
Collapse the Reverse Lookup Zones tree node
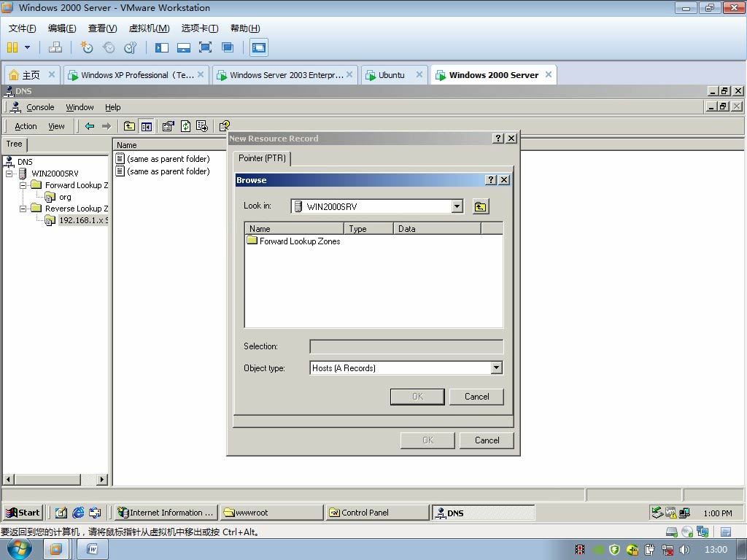coord(23,209)
